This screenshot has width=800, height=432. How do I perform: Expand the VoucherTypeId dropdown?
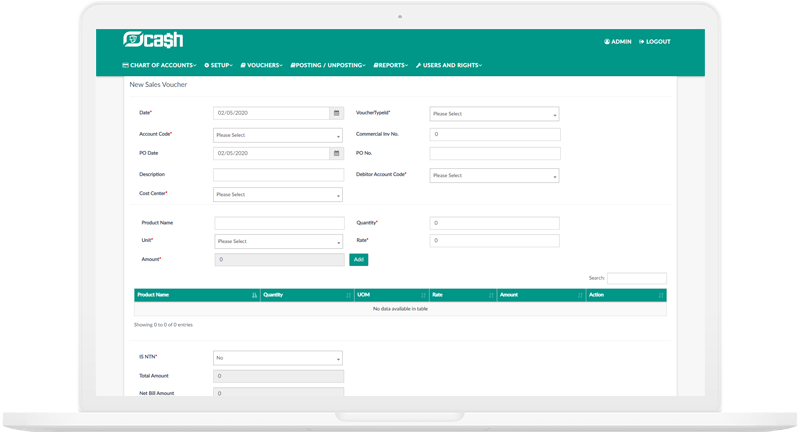click(494, 114)
